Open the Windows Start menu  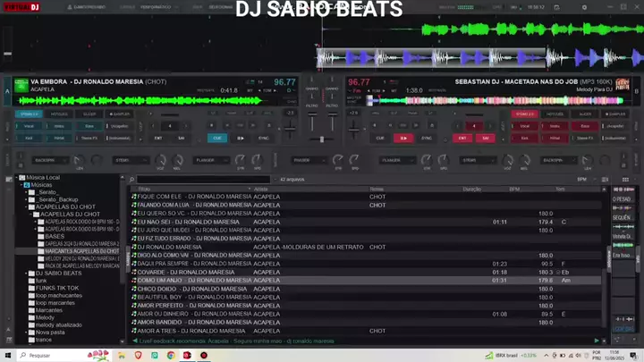8,355
